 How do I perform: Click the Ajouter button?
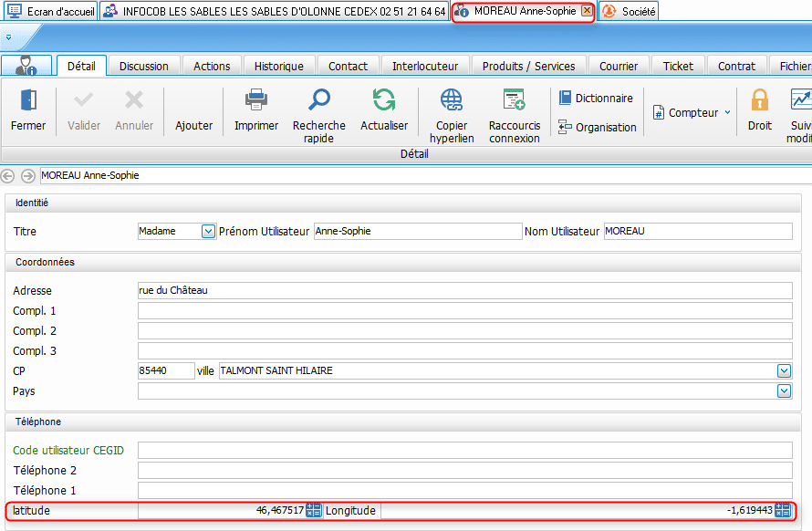point(193,126)
